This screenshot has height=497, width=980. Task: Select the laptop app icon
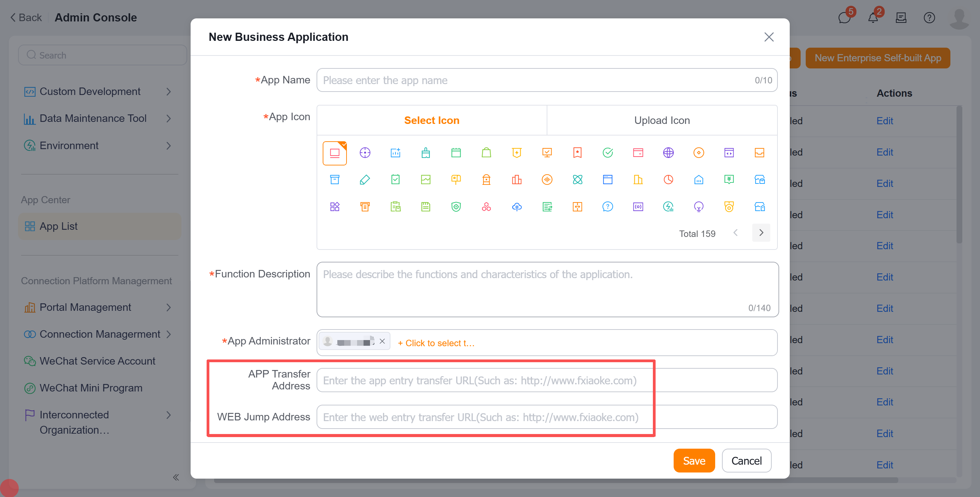334,153
